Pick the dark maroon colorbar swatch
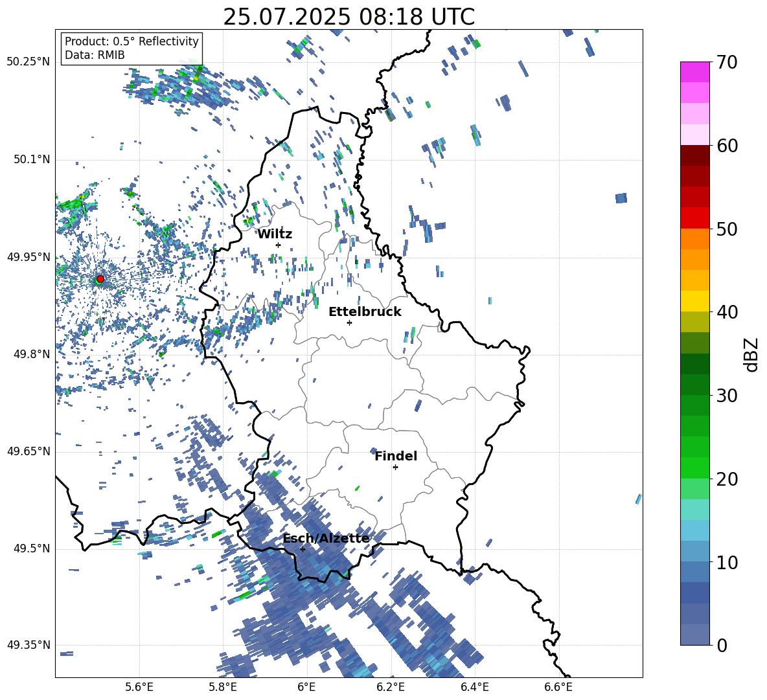The height and width of the screenshot is (700, 767). click(694, 155)
